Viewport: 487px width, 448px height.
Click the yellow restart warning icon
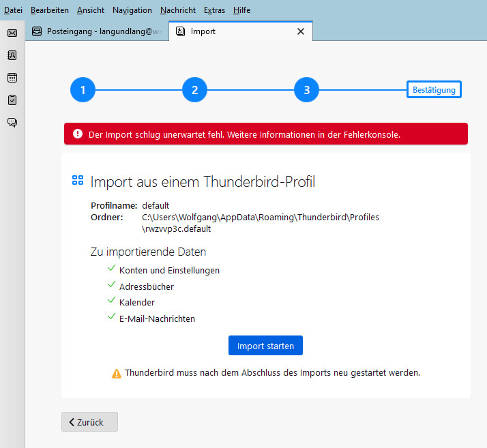click(x=117, y=374)
